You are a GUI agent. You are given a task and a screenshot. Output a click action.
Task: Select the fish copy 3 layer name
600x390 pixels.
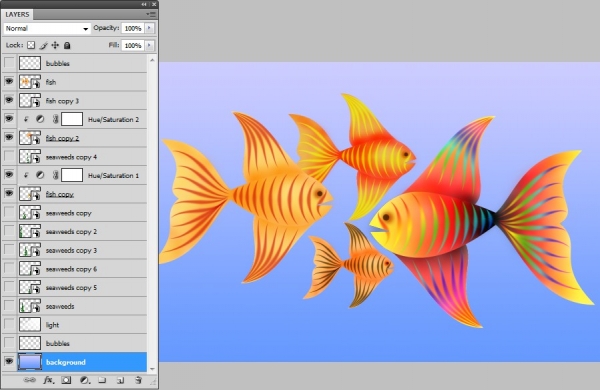(62, 101)
